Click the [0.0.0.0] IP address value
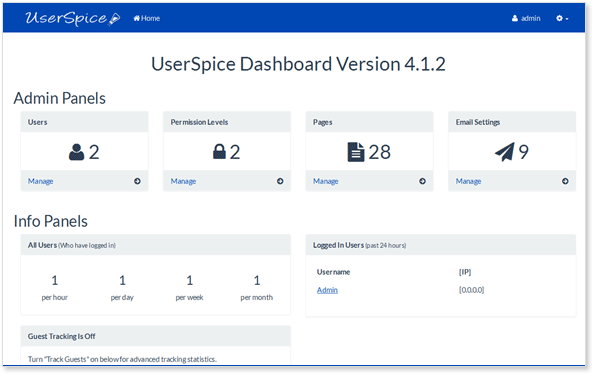The image size is (594, 375). point(472,290)
